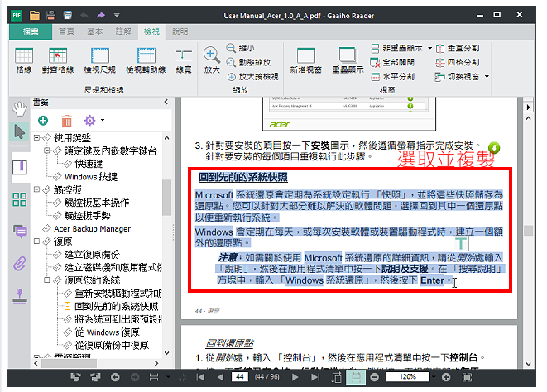The height and width of the screenshot is (392, 547).
Task: Click page number input field
Action: tap(240, 377)
